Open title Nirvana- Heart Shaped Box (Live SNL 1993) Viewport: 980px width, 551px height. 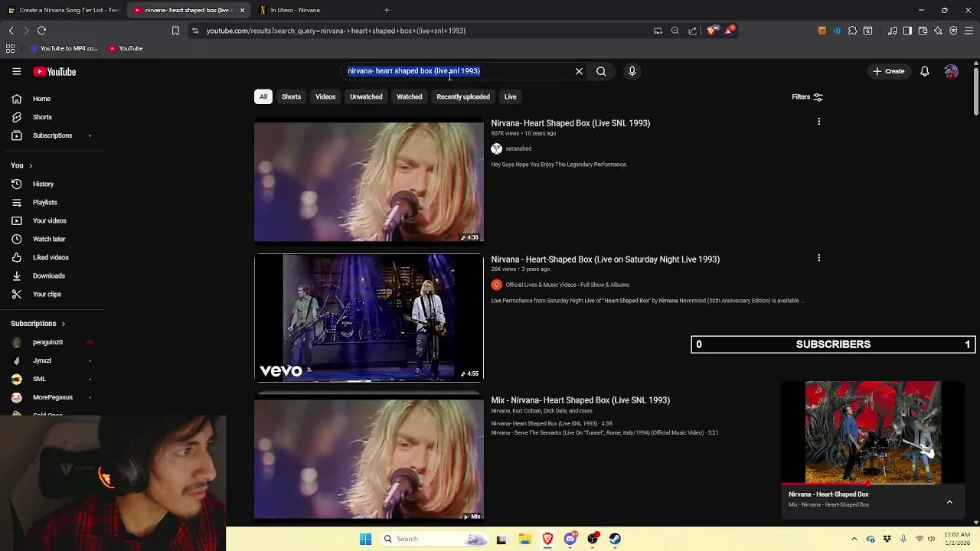click(570, 123)
